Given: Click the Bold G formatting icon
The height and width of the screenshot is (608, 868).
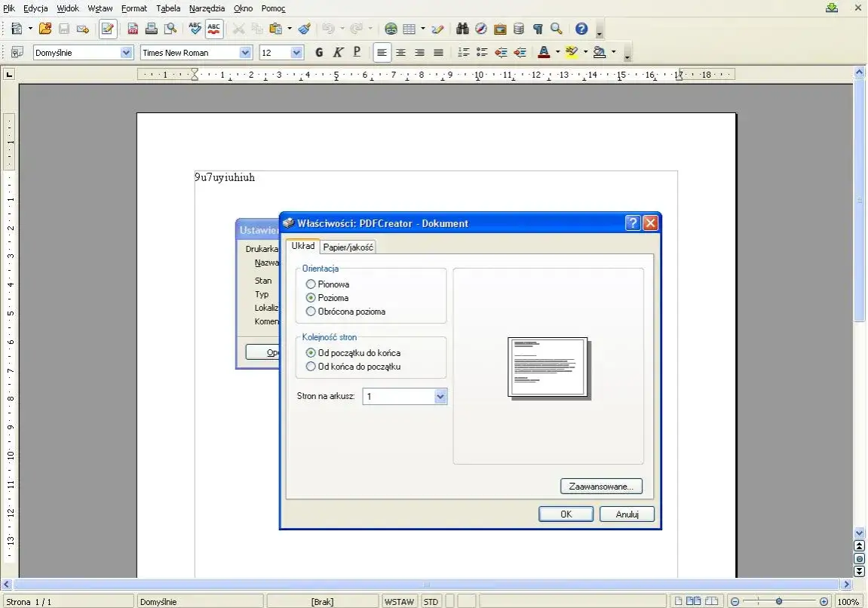Looking at the screenshot, I should coord(319,52).
